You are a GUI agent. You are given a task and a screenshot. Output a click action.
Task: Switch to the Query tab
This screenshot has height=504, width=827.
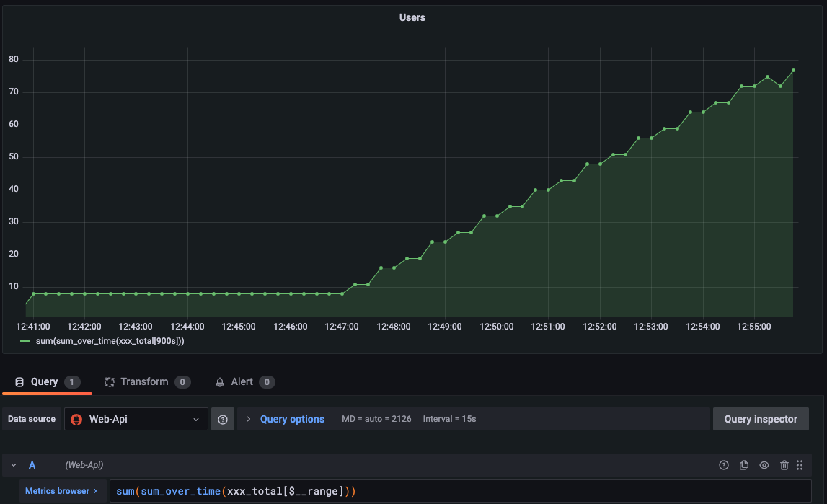[47, 381]
